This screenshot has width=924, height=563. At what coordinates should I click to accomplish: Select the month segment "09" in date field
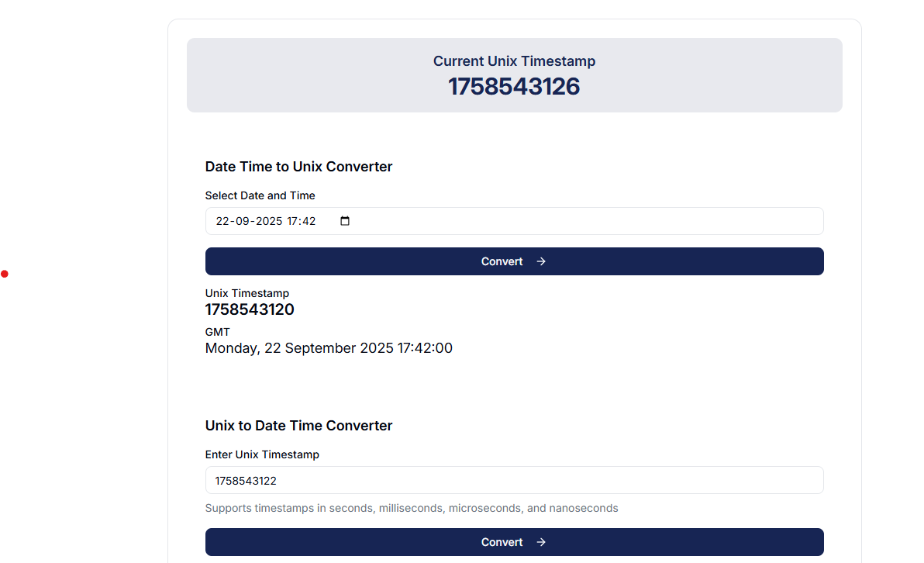pyautogui.click(x=244, y=221)
